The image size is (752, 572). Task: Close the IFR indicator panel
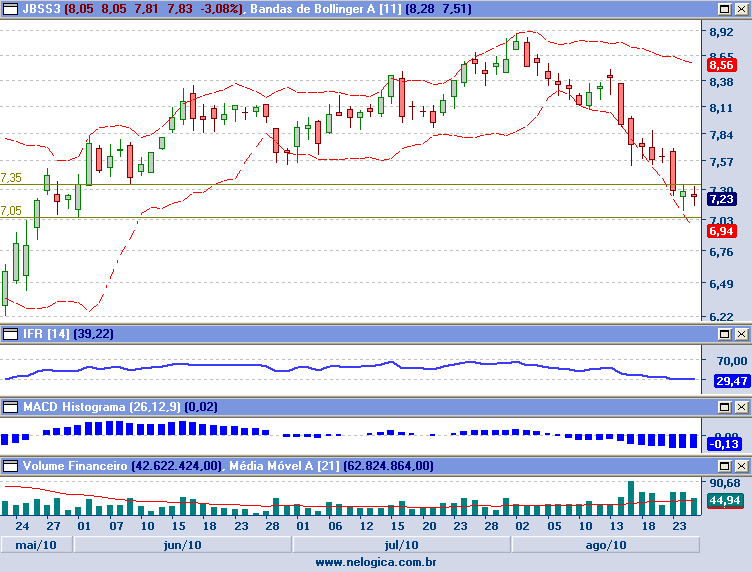[x=741, y=333]
